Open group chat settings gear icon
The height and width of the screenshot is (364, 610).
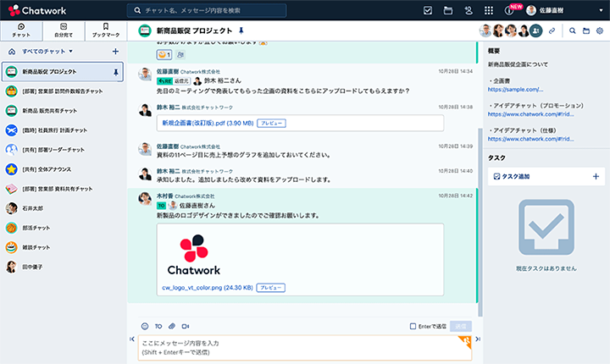[600, 30]
